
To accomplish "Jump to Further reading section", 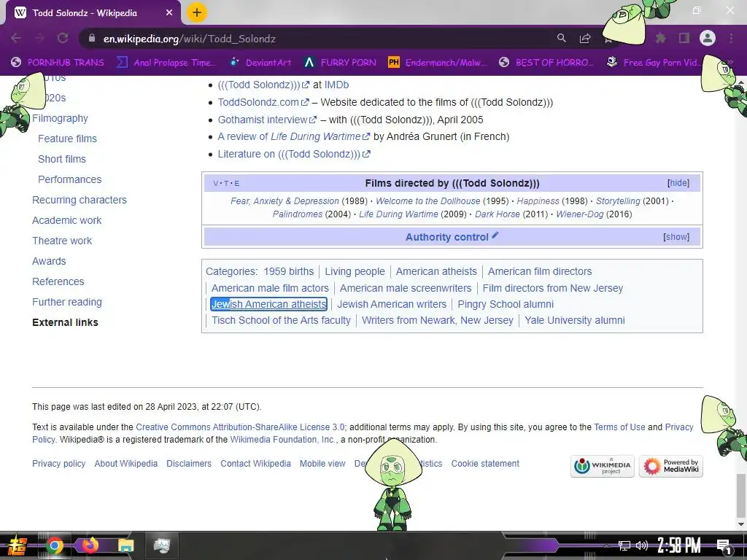I will click(x=66, y=303).
